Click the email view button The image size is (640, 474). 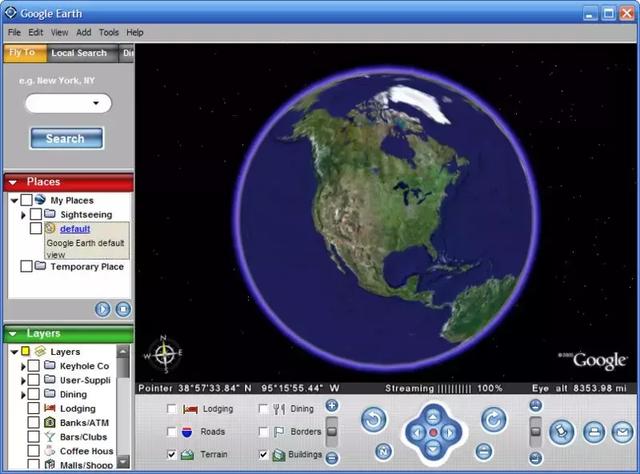(x=622, y=432)
